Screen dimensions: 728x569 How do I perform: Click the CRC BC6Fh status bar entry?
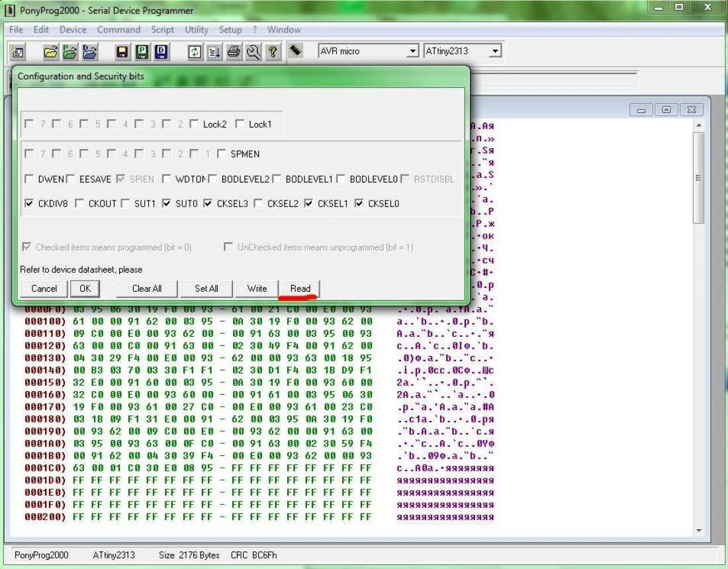pos(253,555)
